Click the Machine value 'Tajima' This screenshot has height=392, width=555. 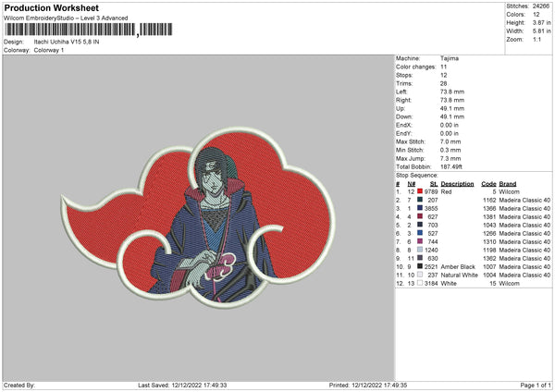coord(450,58)
